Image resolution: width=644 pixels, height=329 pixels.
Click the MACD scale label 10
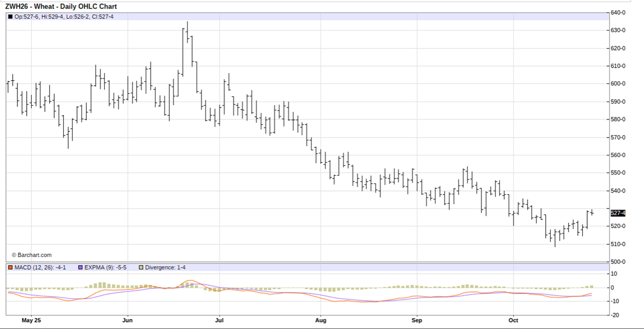click(613, 273)
